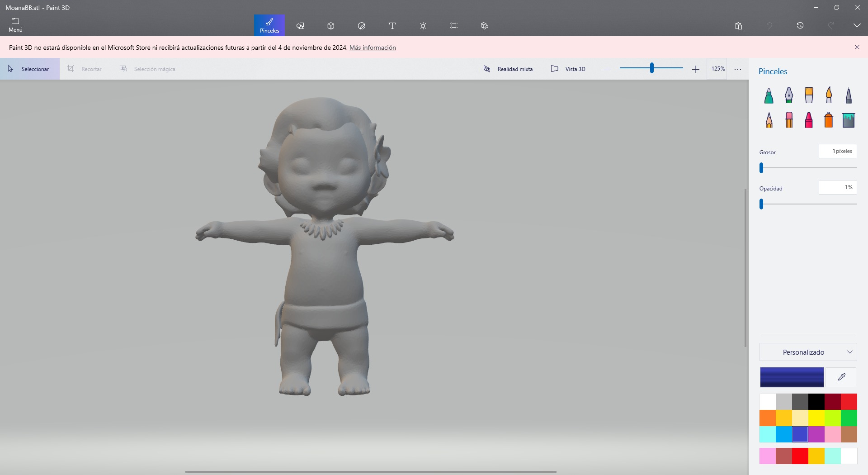Select the Pinceles brushes tab
This screenshot has width=868, height=475.
[269, 25]
